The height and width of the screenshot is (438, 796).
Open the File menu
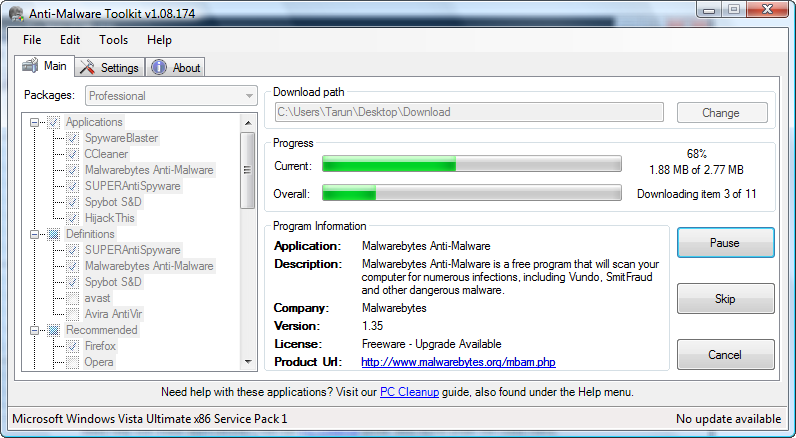[x=32, y=40]
